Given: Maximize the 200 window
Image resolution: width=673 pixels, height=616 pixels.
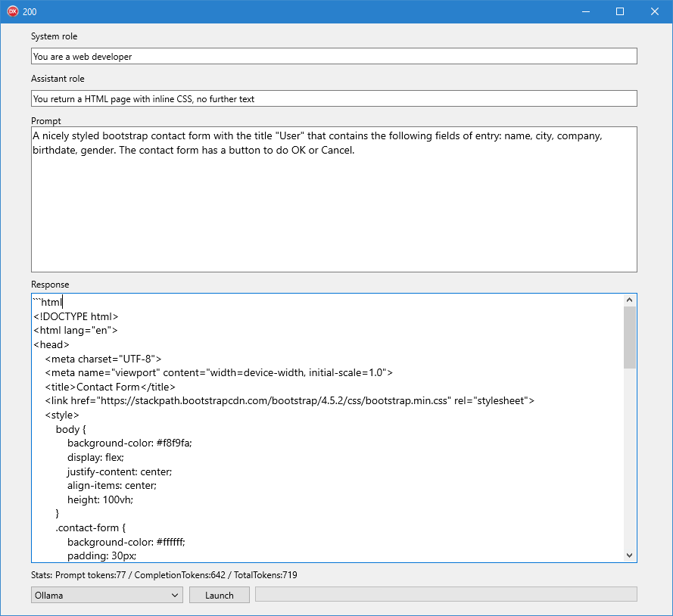Looking at the screenshot, I should click(620, 11).
